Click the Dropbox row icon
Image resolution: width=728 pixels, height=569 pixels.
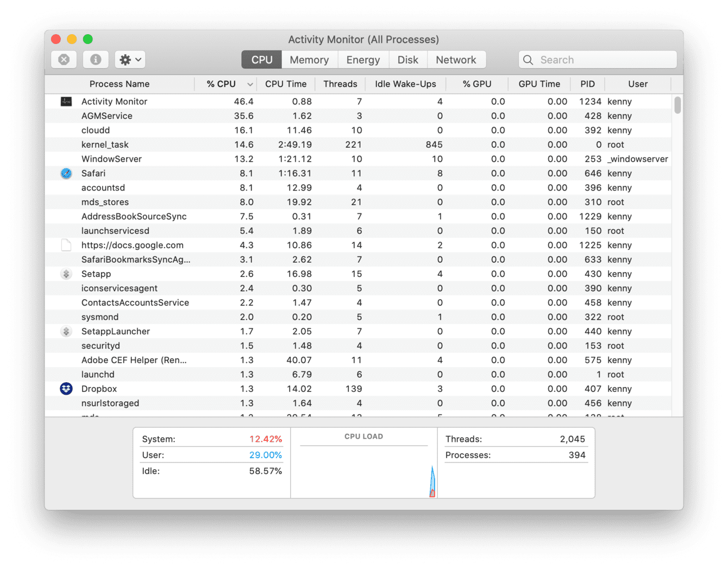(x=66, y=389)
